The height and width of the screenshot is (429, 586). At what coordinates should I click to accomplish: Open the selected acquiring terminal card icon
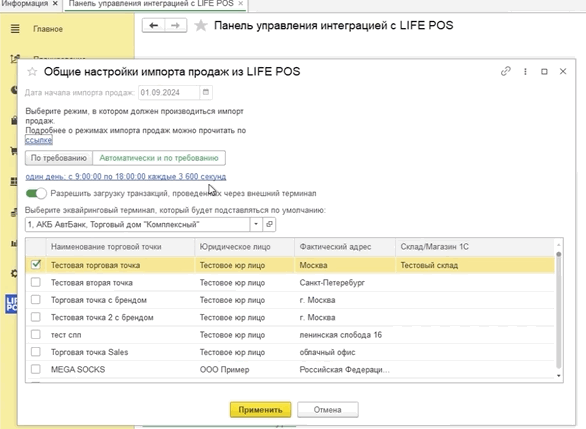tap(269, 224)
